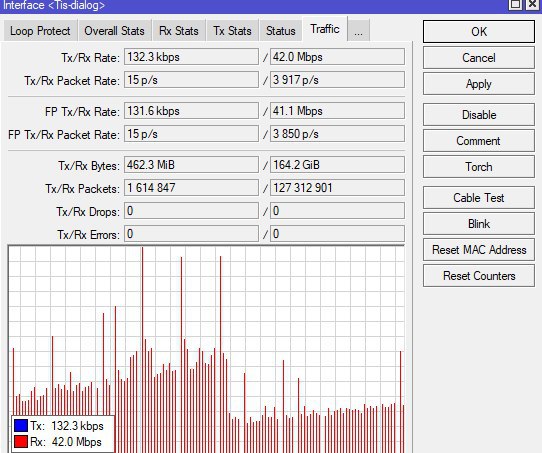This screenshot has width=542, height=453.
Task: Disable this interface
Action: click(479, 115)
